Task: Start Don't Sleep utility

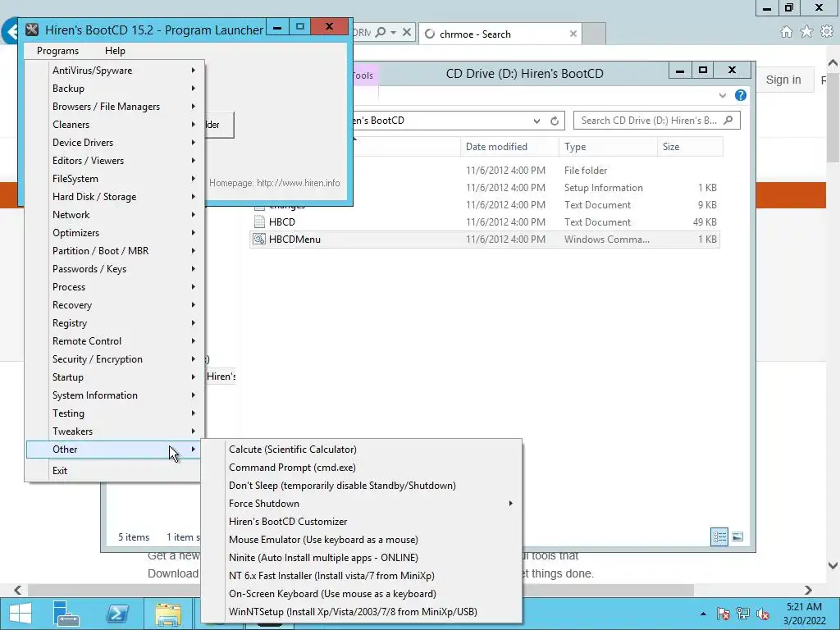Action: (361, 486)
